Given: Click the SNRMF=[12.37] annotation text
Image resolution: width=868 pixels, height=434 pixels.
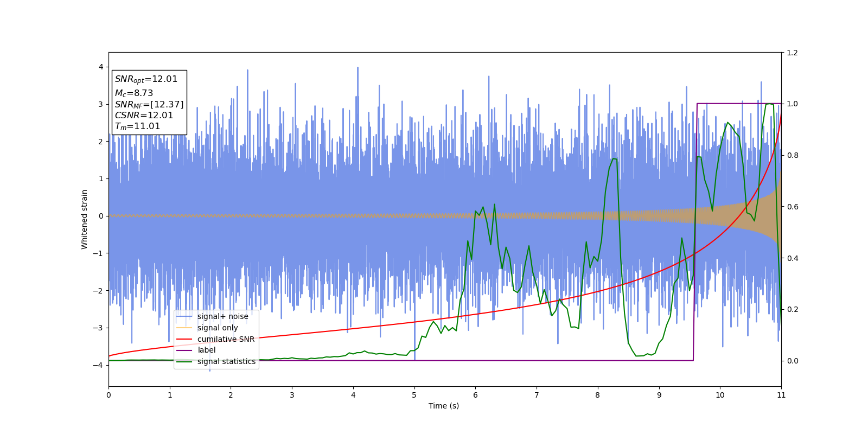Looking at the screenshot, I should tap(149, 105).
